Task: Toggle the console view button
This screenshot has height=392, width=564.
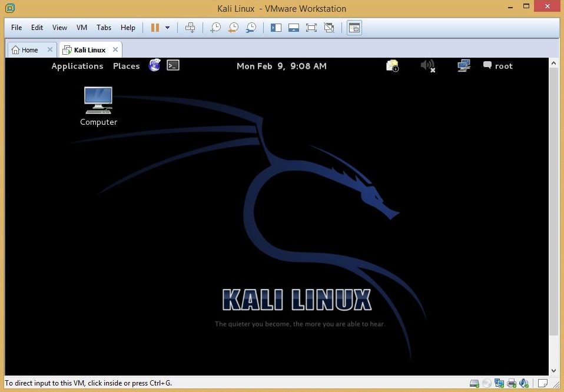Action: point(354,28)
